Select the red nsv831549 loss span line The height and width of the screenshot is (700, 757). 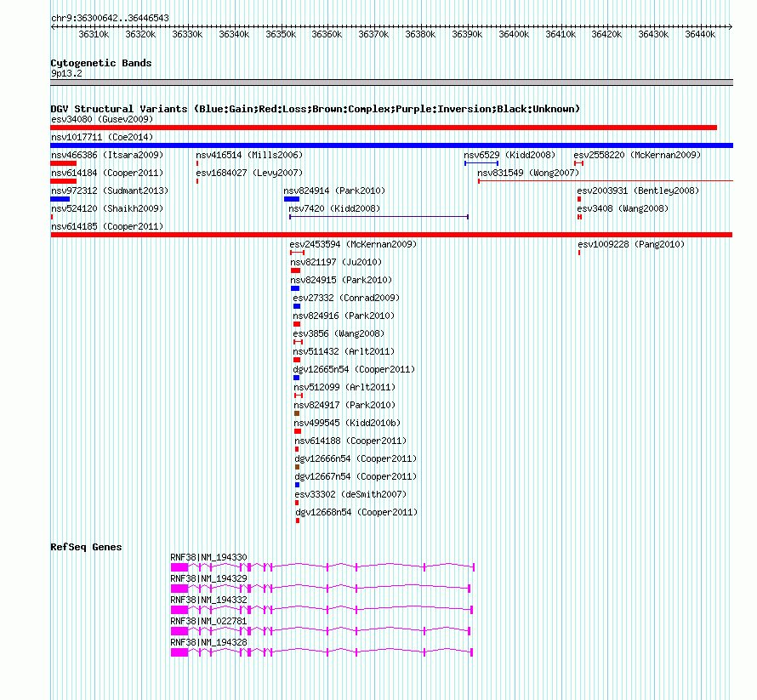coord(606,181)
